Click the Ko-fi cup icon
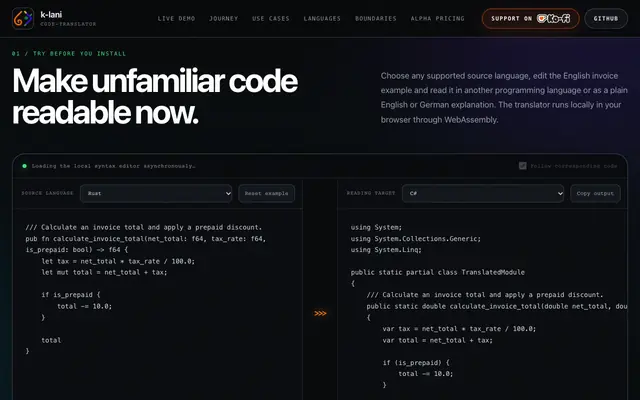This screenshot has width=640, height=400. click(x=542, y=18)
